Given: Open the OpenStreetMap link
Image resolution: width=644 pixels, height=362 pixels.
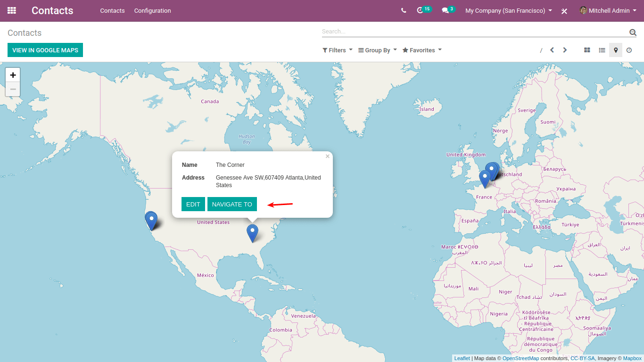Looking at the screenshot, I should [520, 358].
